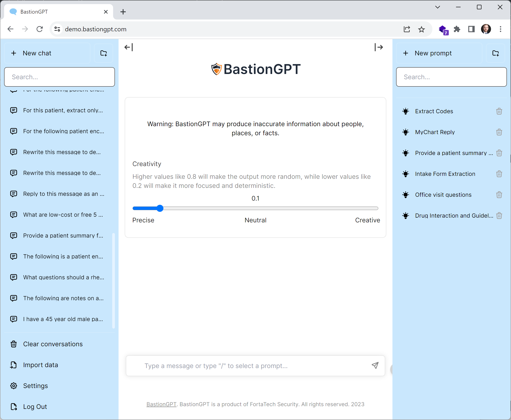Screen dimensions: 511x420
Task: Delete the Intake Form Extraction prompt
Action: [x=499, y=174]
